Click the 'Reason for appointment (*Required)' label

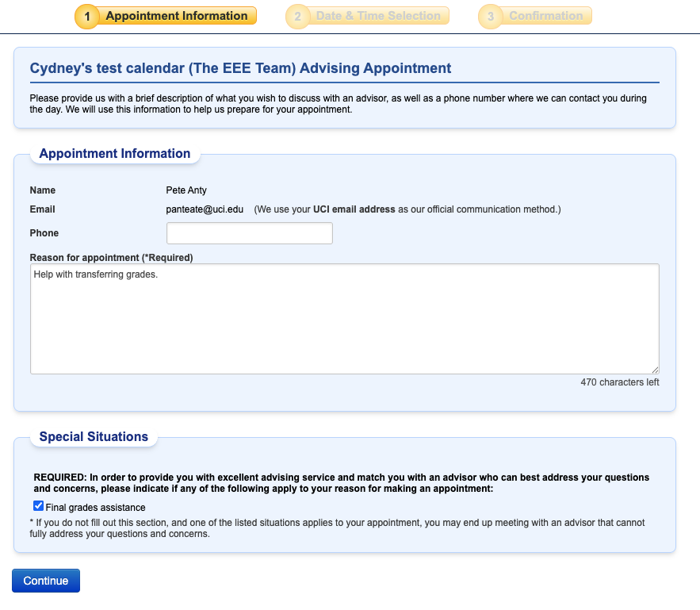coord(111,258)
